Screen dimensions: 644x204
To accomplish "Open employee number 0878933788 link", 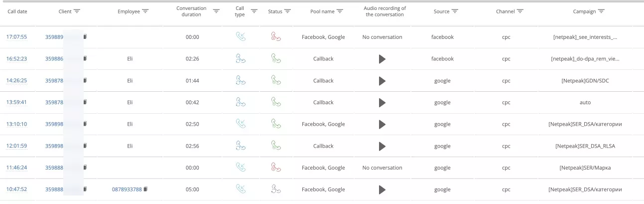I will tap(127, 190).
